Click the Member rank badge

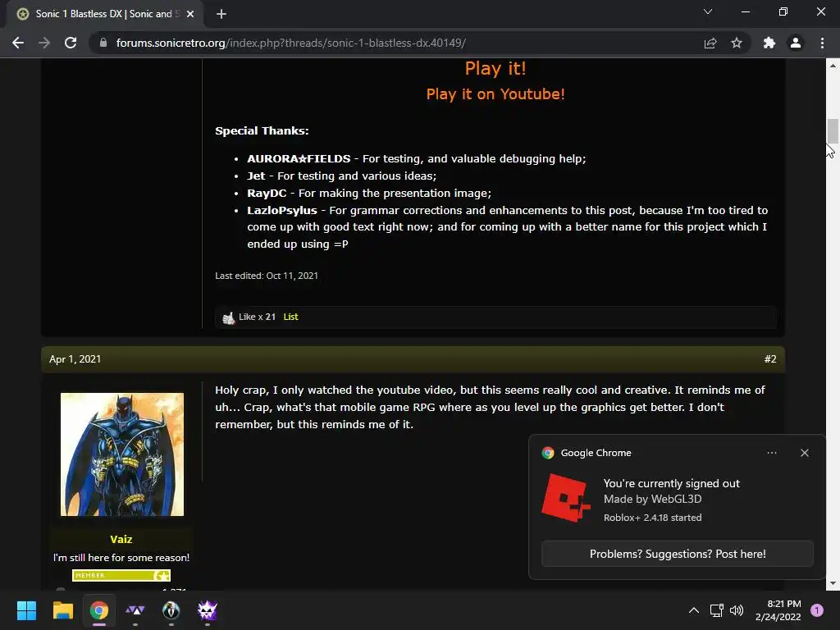(121, 575)
